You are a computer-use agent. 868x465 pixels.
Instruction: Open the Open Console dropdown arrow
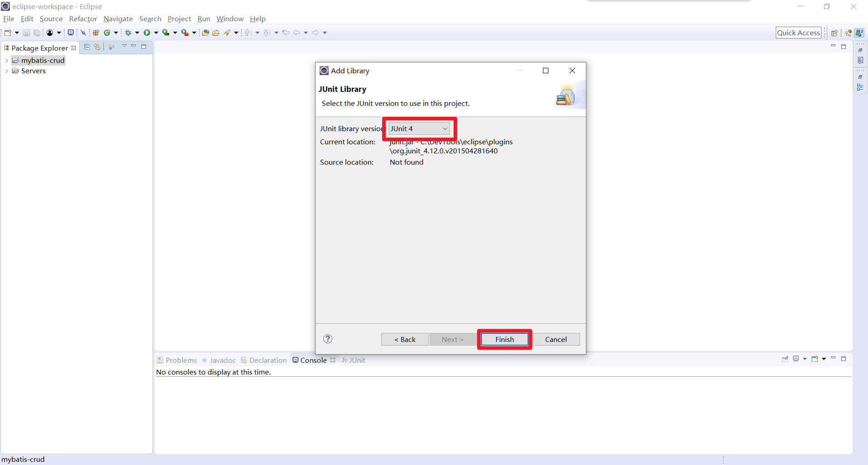(x=824, y=359)
